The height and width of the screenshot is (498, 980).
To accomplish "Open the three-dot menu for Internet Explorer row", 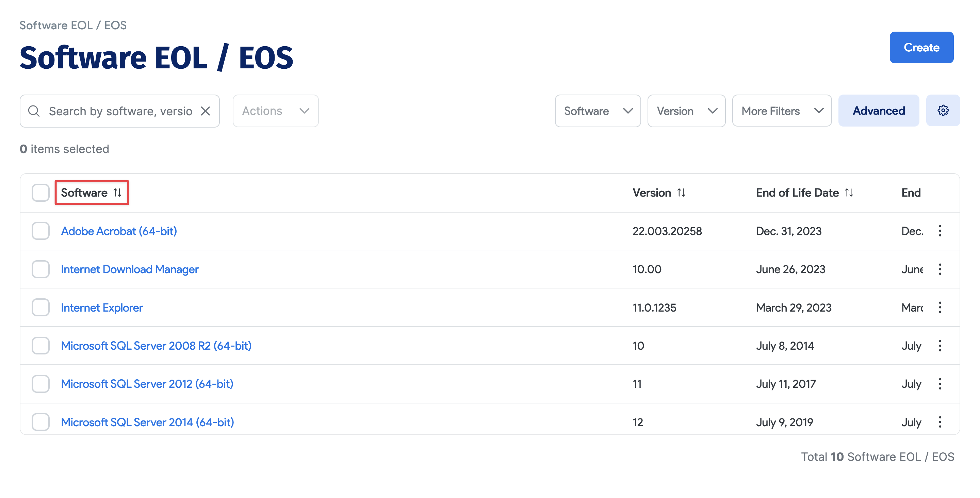I will coord(940,308).
